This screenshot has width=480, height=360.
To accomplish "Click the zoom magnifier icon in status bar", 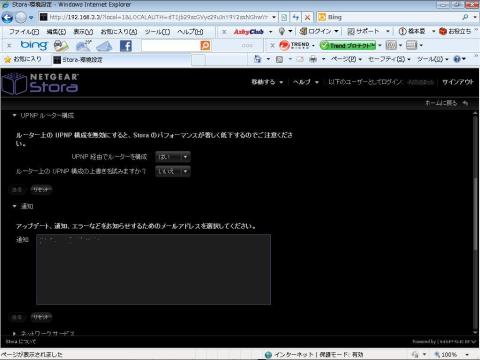I will coord(437,355).
